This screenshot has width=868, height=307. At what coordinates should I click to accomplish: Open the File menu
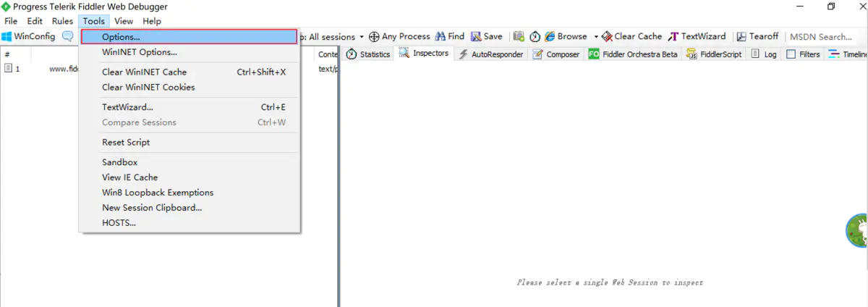(x=11, y=21)
